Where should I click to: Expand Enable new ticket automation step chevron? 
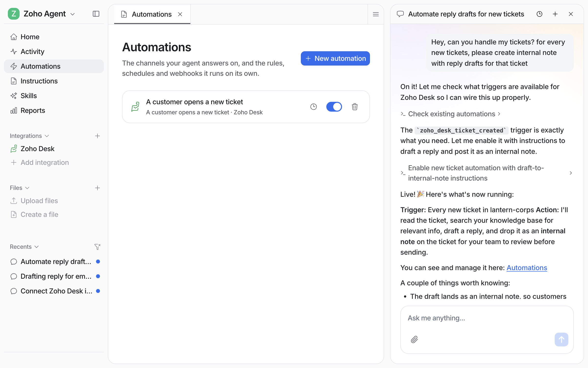[571, 173]
